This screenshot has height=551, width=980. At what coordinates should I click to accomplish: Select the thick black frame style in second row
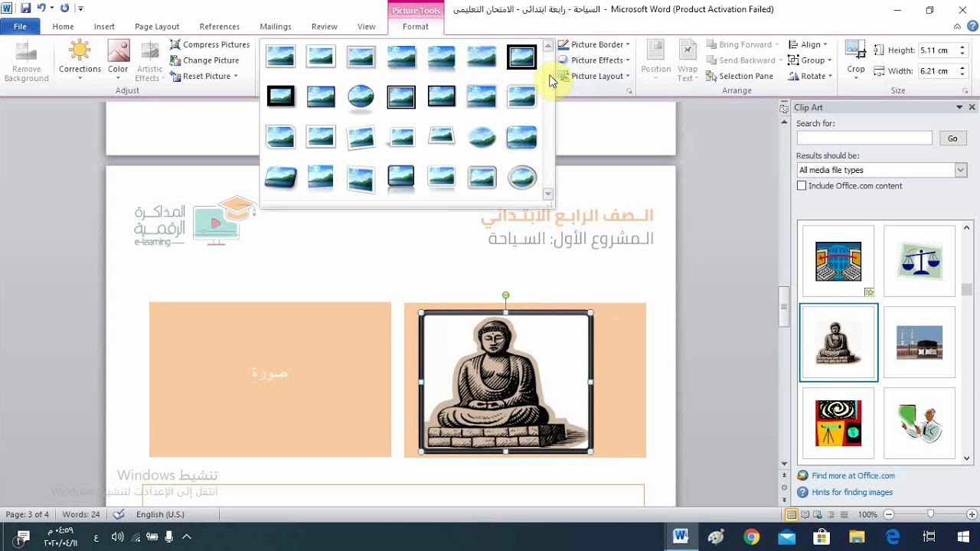click(x=281, y=96)
